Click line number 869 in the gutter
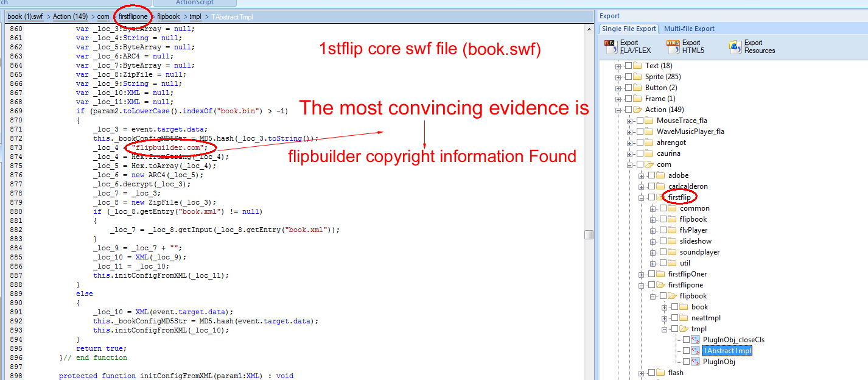The height and width of the screenshot is (380, 868). point(16,111)
